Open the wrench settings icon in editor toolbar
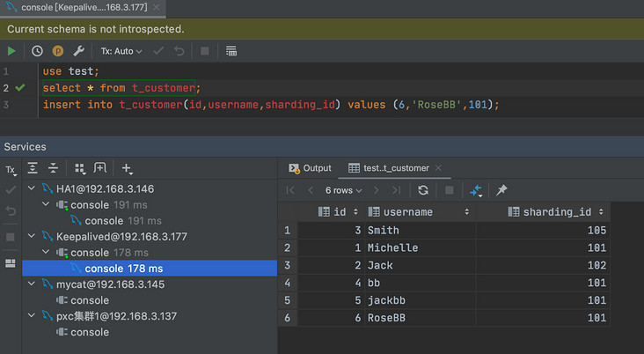644x354 pixels. click(x=78, y=51)
